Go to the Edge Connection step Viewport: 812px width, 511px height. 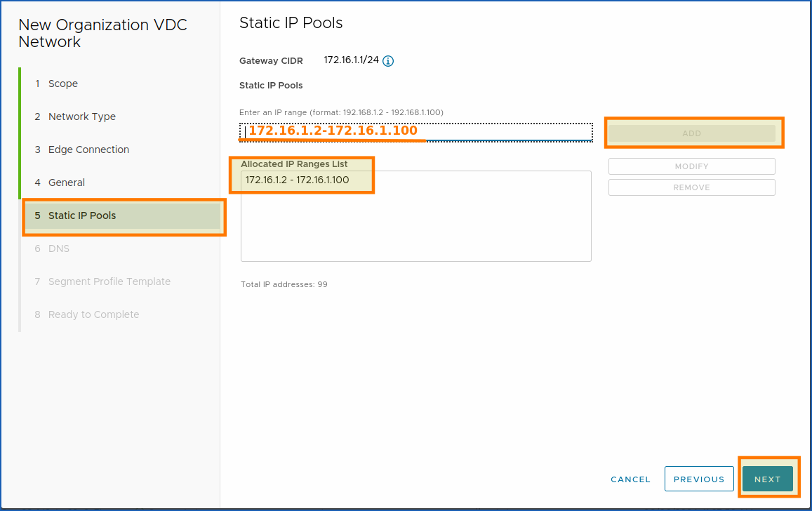pyautogui.click(x=88, y=149)
